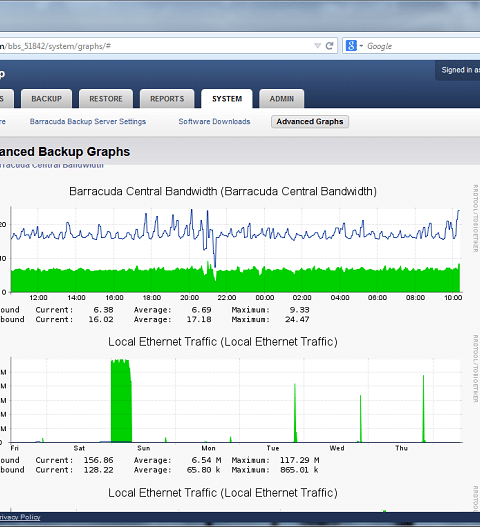
Task: Click the Barracuda Central Bandwidth graph title
Action: pyautogui.click(x=223, y=191)
